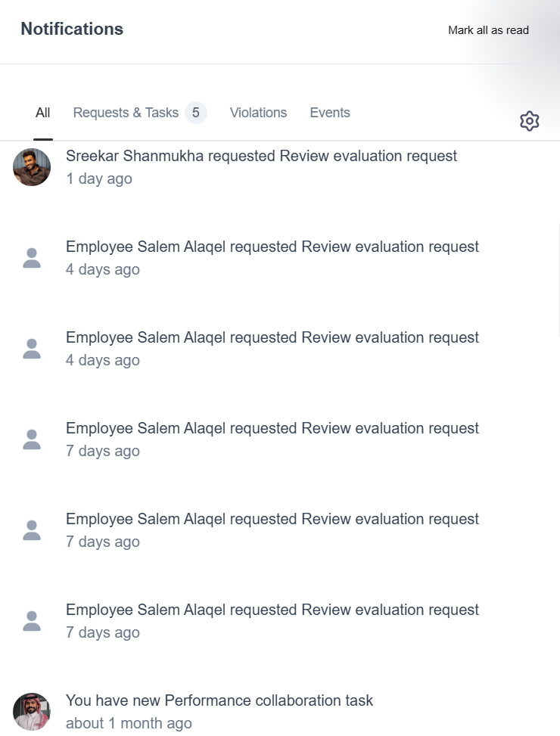The height and width of the screenshot is (736, 560).
Task: Open the new Performance collaboration task notification
Action: (219, 701)
